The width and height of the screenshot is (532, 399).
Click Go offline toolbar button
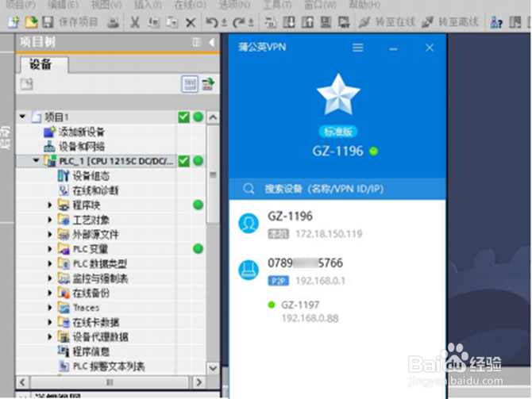(x=450, y=22)
